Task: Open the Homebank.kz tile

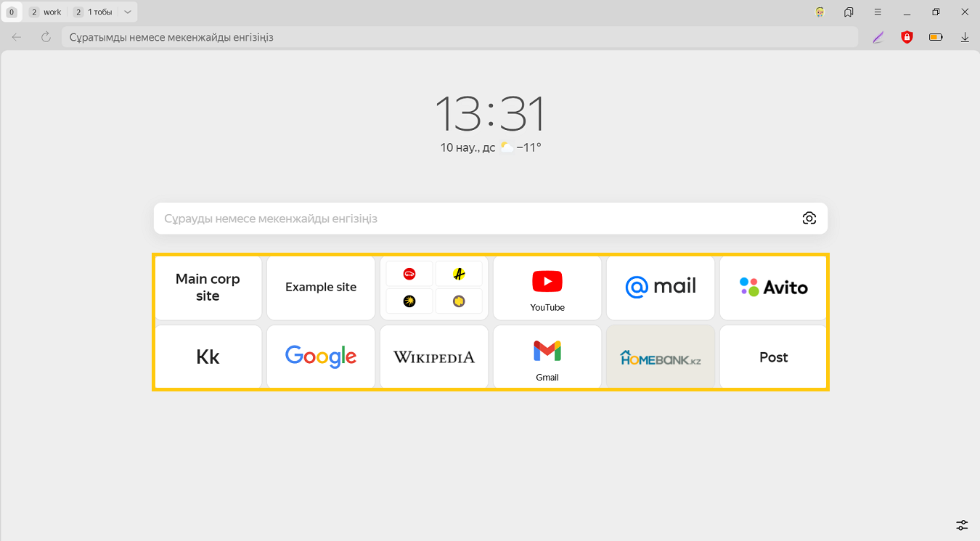Action: click(x=661, y=357)
